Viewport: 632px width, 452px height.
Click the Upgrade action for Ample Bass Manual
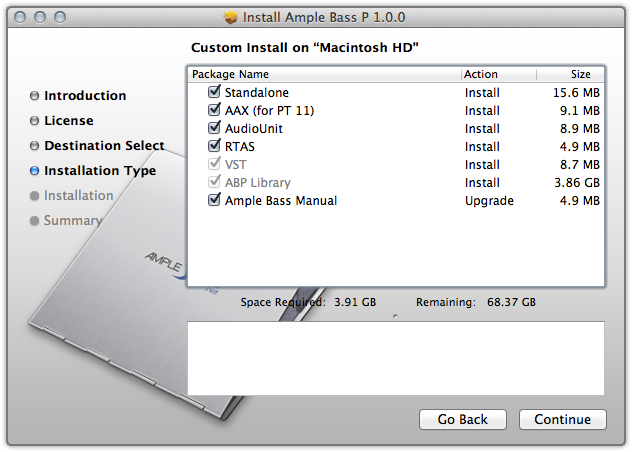[x=489, y=201]
